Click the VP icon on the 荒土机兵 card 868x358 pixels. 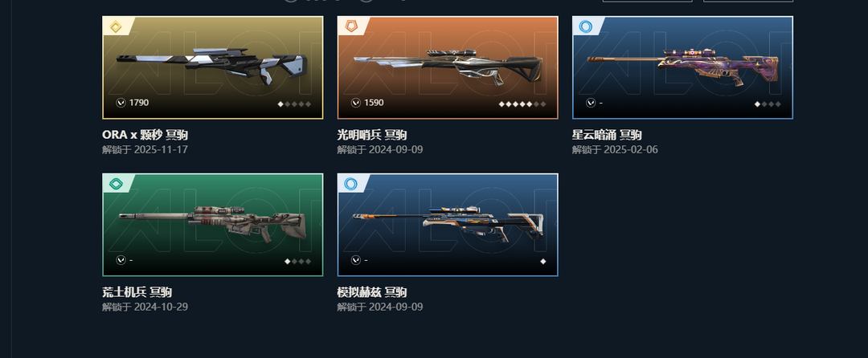(121, 260)
